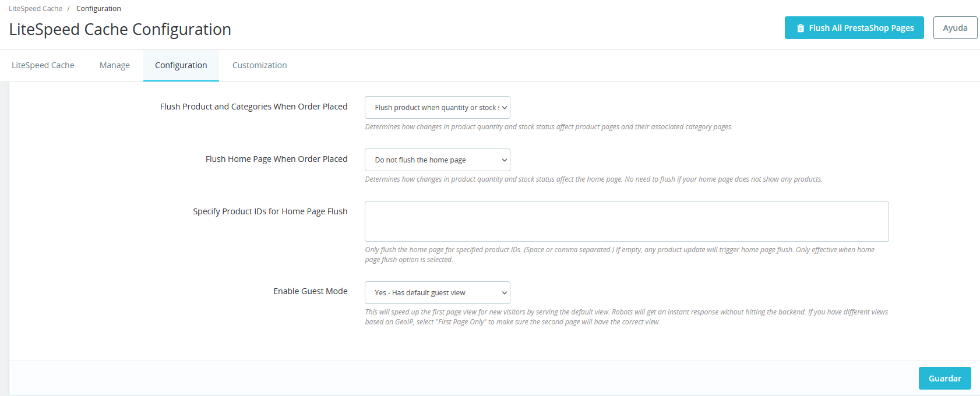Click help text starting 'This will speed up'
This screenshot has height=396, width=980.
point(627,317)
